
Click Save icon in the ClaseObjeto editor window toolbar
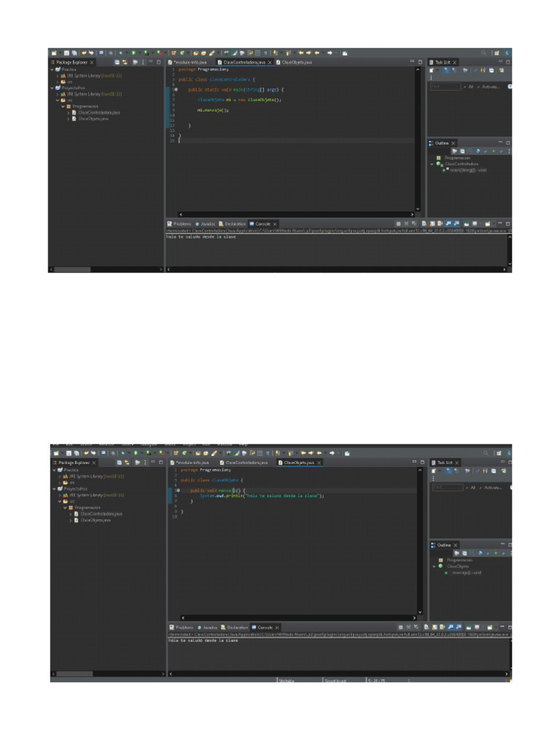pos(69,452)
